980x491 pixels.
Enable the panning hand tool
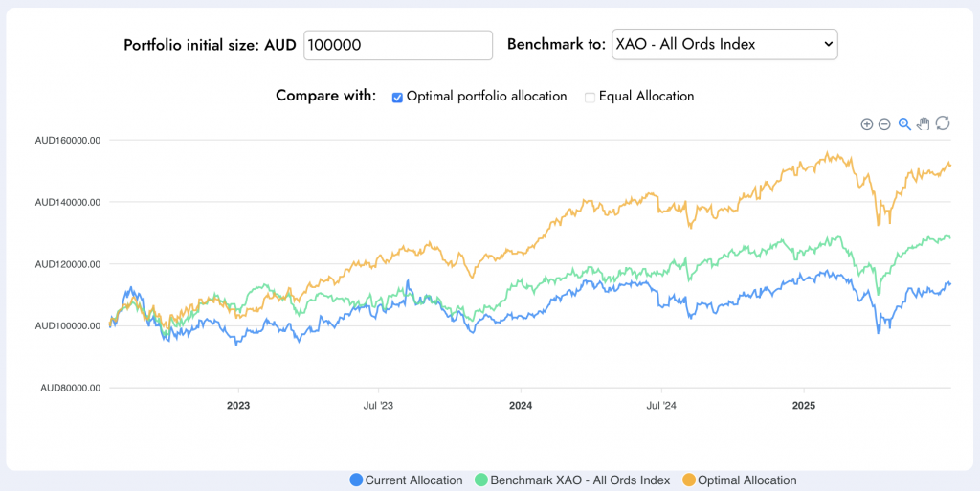point(924,123)
